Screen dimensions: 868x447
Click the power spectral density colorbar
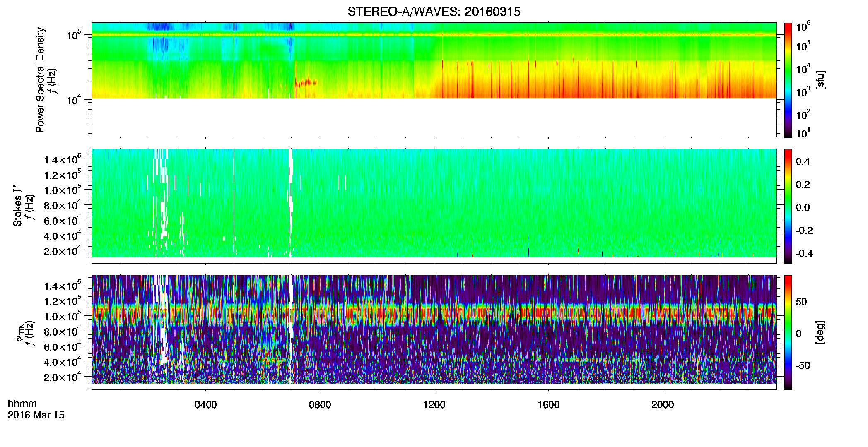788,80
